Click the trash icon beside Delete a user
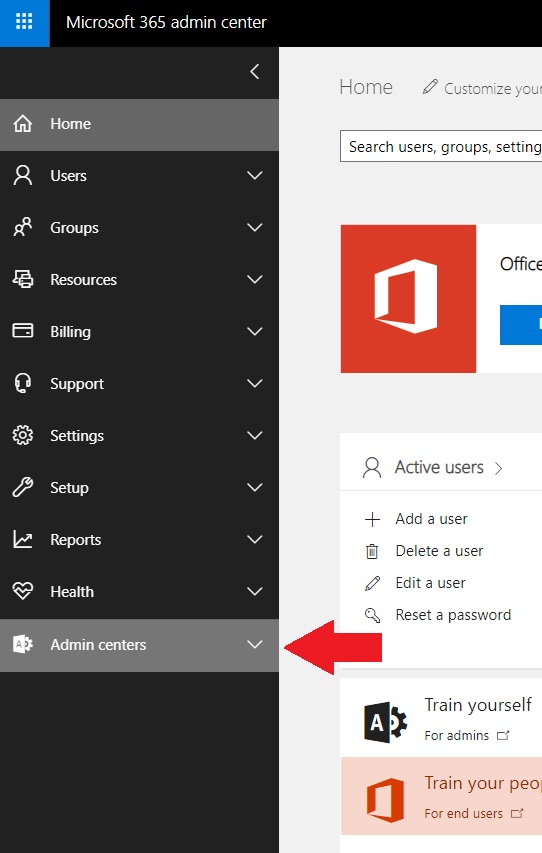This screenshot has width=542, height=853. 372,552
